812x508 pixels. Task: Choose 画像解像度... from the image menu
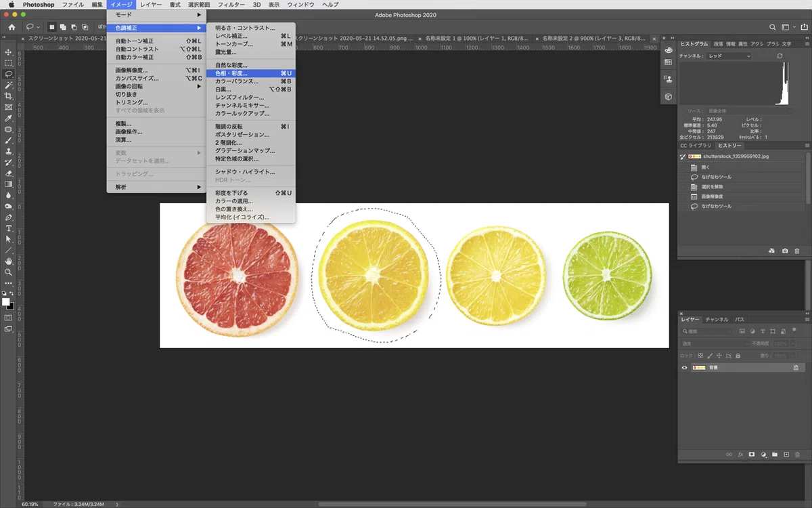pos(156,70)
